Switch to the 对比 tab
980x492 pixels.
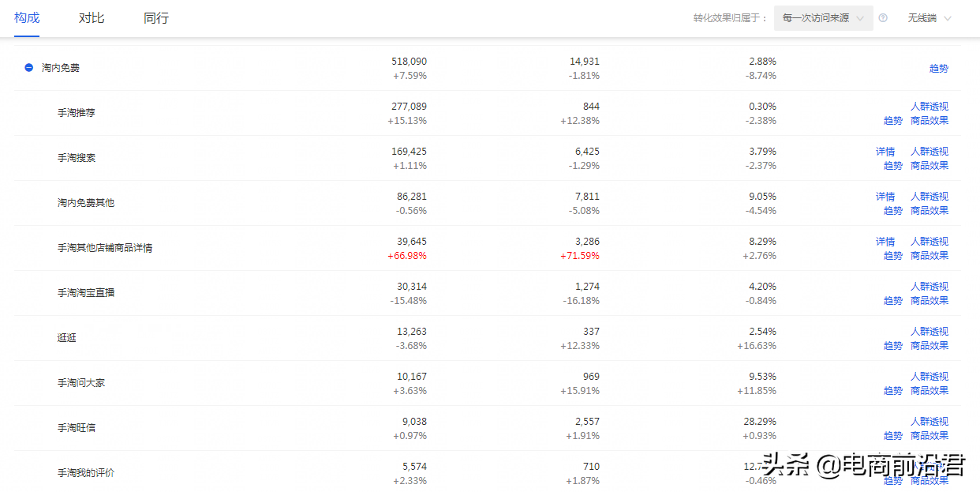pyautogui.click(x=92, y=18)
